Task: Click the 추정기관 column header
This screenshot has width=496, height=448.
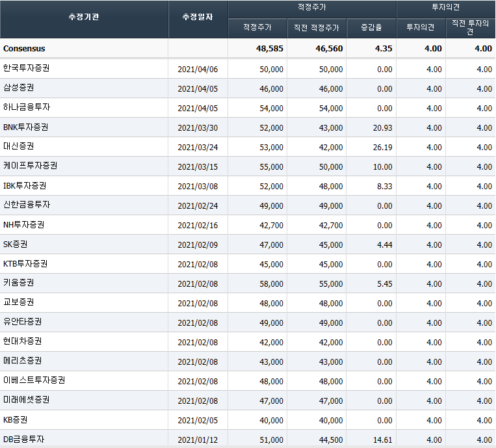Action: pos(84,17)
